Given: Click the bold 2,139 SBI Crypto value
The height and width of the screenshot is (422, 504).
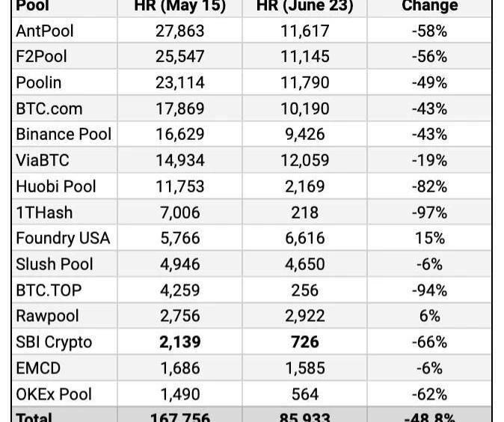Looking at the screenshot, I should (179, 342).
